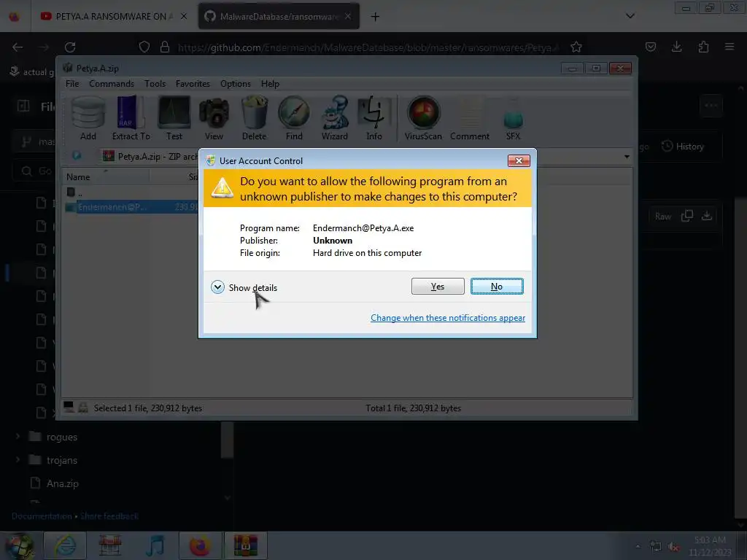
Task: Copy raw file icon on GitHub page
Action: click(687, 216)
